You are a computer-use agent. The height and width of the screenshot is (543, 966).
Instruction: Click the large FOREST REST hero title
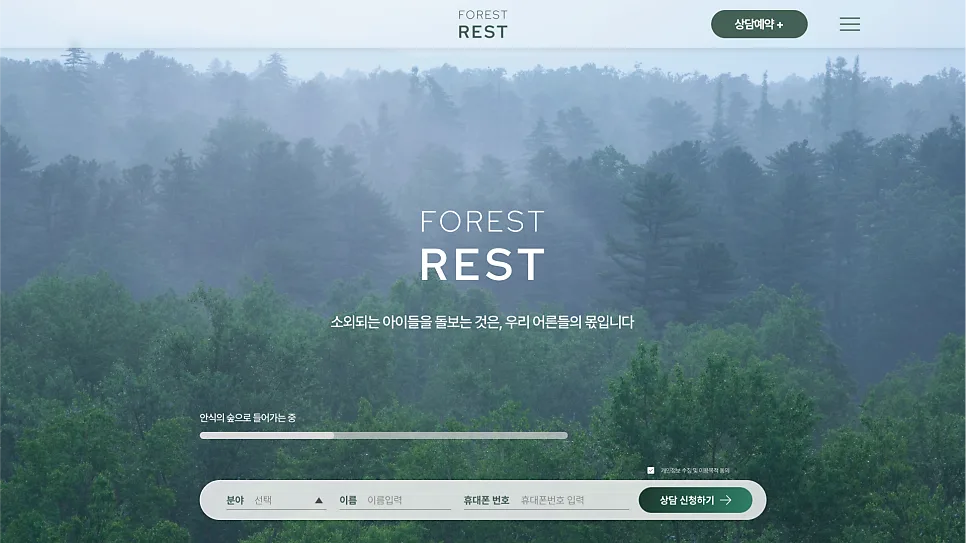pos(483,245)
